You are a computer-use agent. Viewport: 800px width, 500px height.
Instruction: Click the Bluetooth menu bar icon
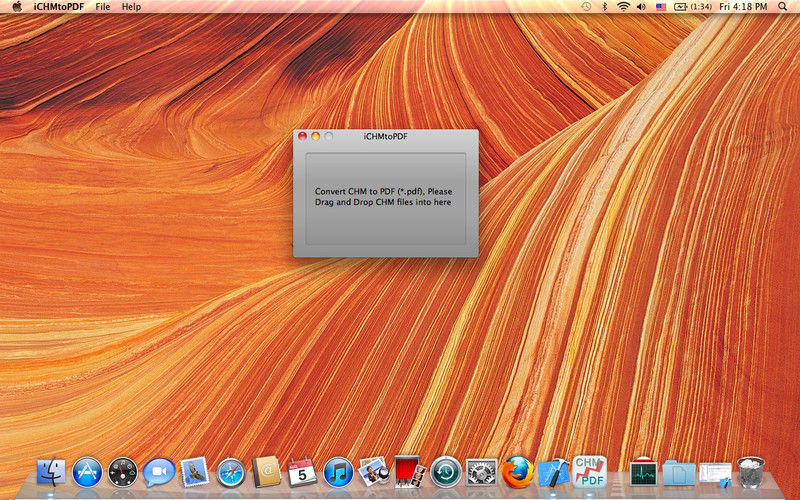605,7
